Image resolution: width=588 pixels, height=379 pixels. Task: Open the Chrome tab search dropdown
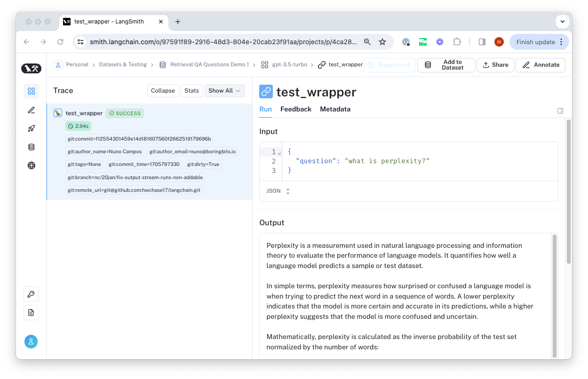(x=563, y=22)
